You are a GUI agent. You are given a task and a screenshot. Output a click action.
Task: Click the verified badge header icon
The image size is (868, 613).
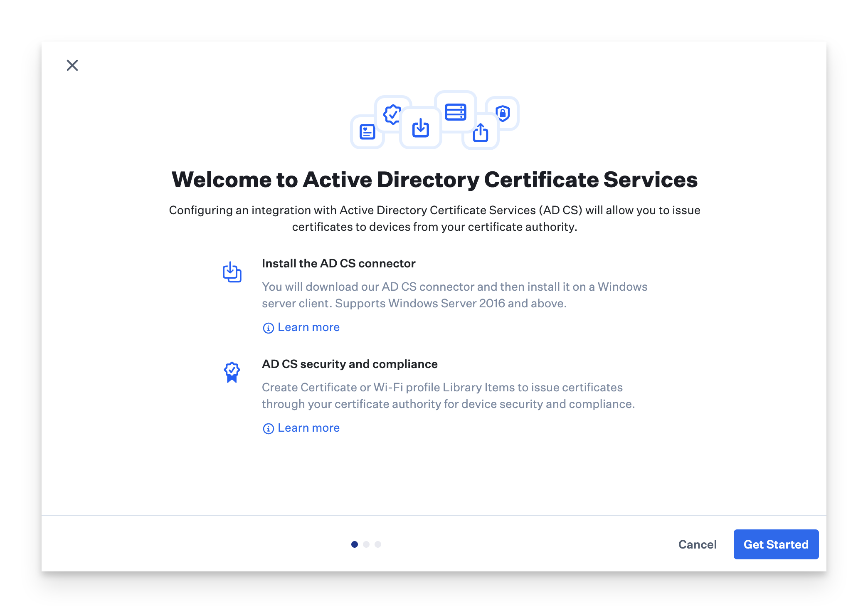(392, 114)
